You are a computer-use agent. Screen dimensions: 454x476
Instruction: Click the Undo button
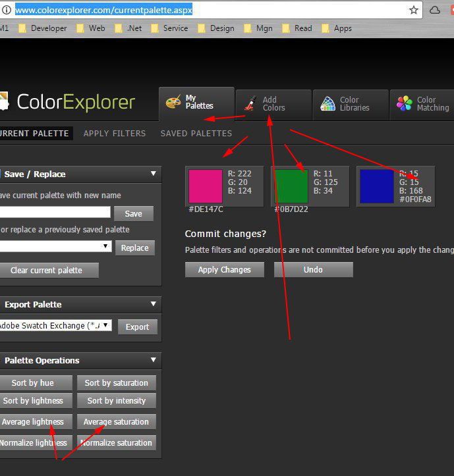[313, 269]
